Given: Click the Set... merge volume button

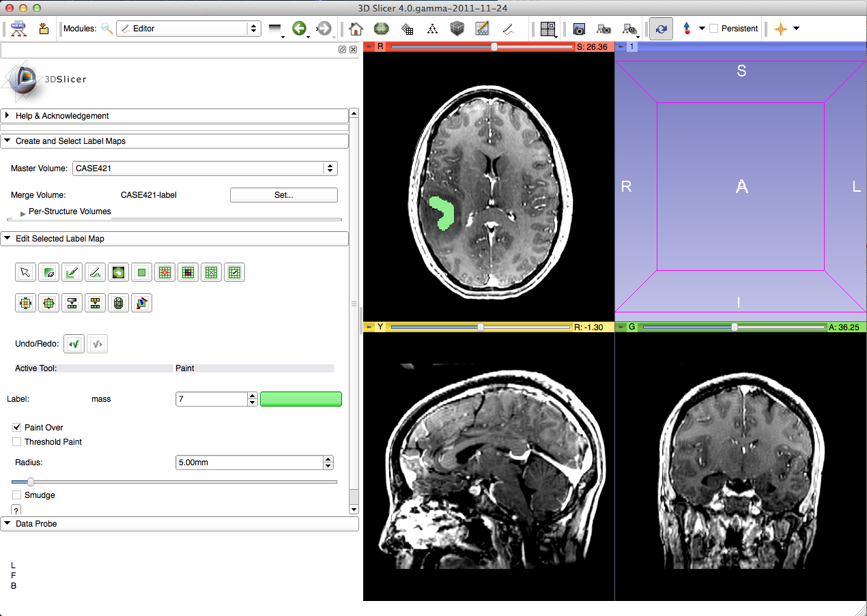Looking at the screenshot, I should tap(283, 195).
